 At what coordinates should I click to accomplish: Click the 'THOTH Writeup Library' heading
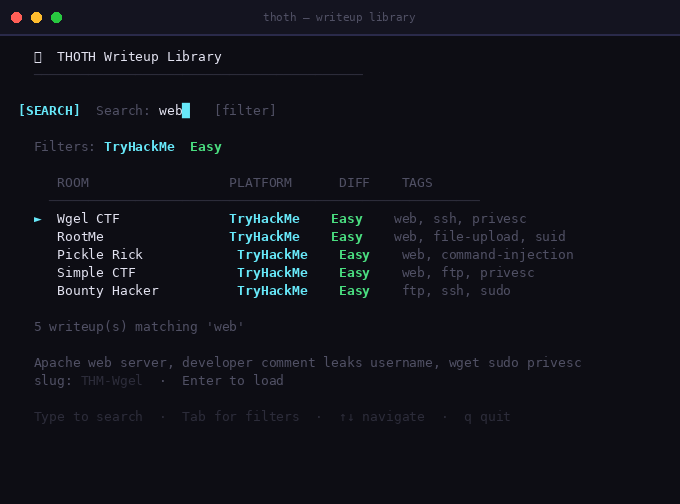point(139,57)
